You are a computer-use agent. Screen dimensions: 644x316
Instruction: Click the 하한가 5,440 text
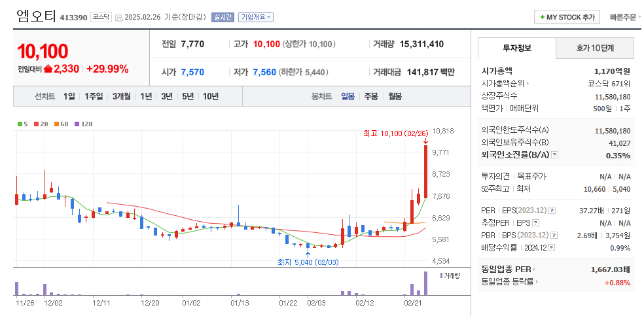pos(304,72)
